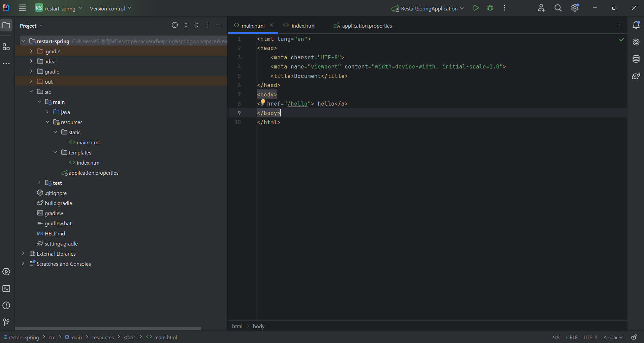
Task: Switch to index.html editor tab
Action: click(299, 26)
